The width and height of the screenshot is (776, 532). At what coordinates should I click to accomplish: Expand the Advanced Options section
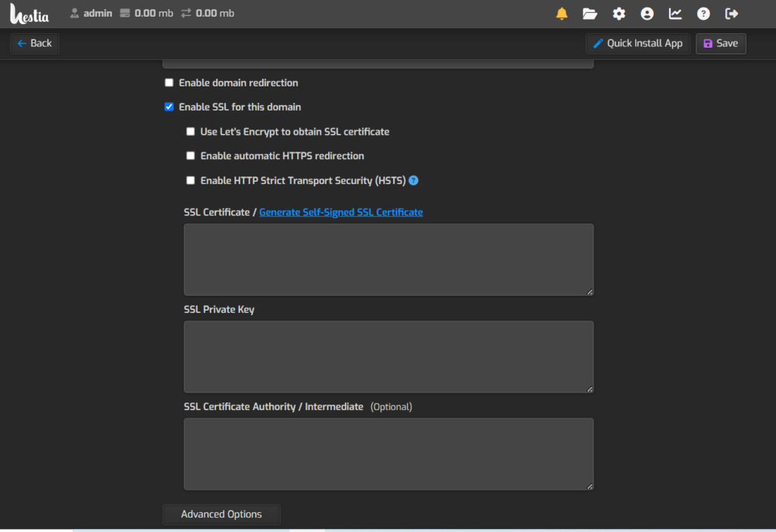[x=221, y=514]
